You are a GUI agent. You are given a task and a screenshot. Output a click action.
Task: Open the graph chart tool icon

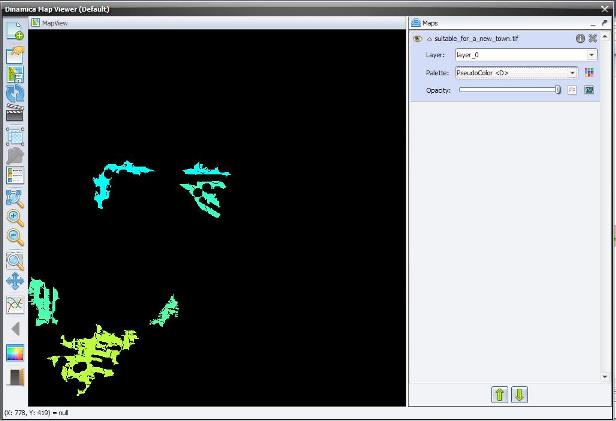[x=15, y=304]
